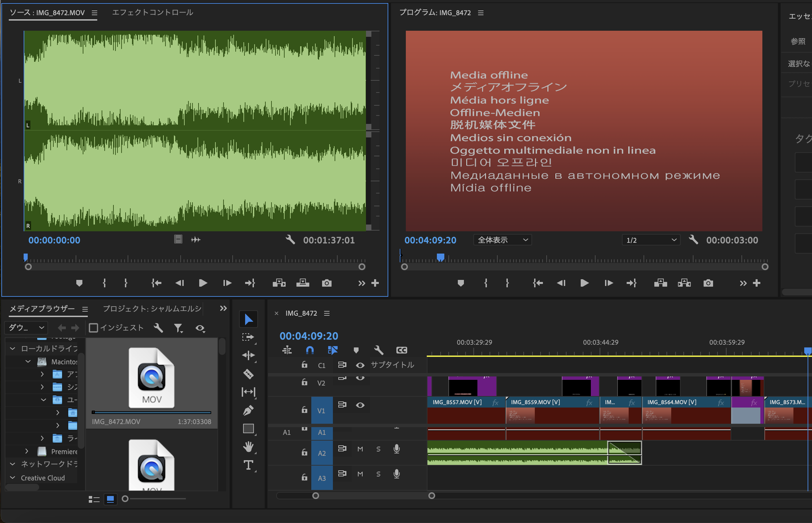Enable the インジェスト checkbox
The height and width of the screenshot is (523, 812).
click(x=94, y=328)
